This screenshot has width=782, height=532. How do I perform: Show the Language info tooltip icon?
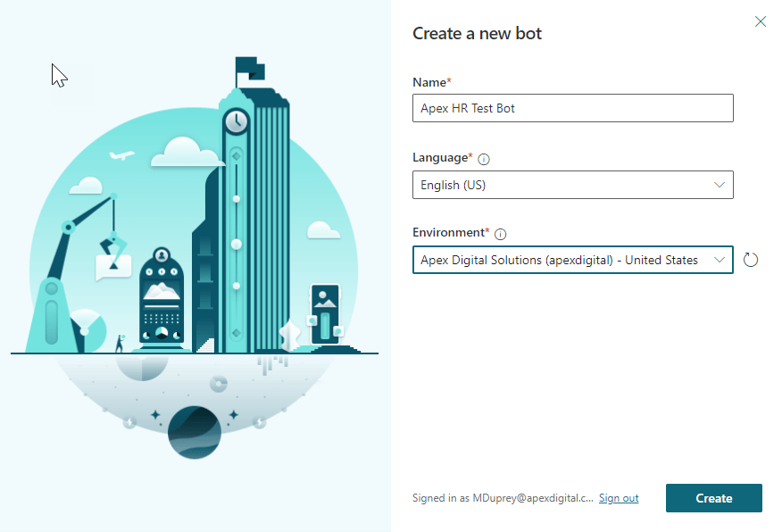click(x=484, y=159)
